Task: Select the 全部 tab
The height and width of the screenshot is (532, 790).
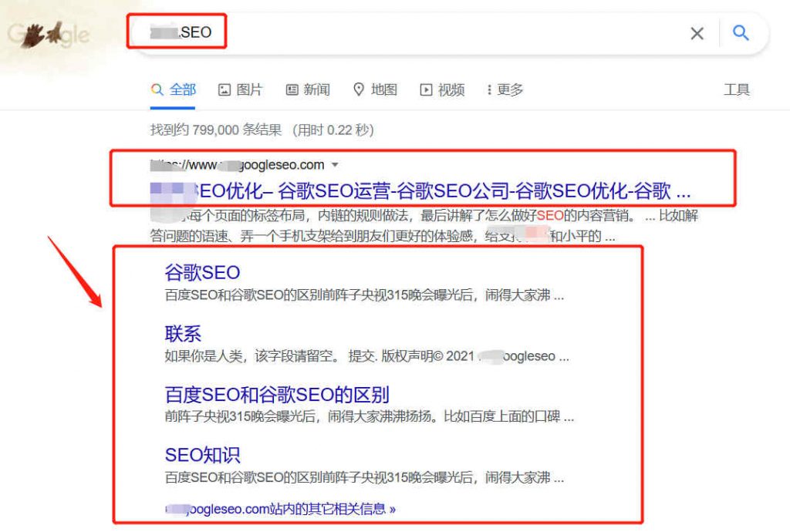Action: 173,89
